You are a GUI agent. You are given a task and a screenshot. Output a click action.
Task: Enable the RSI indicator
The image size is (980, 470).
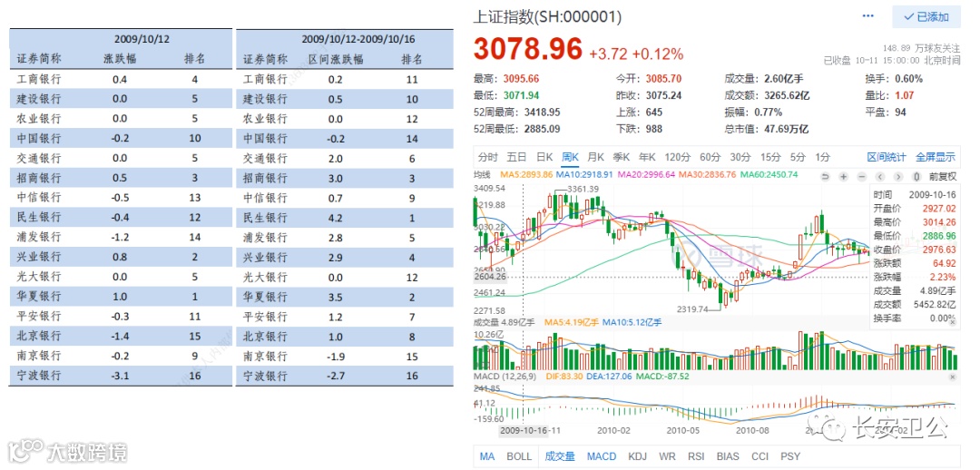[696, 457]
